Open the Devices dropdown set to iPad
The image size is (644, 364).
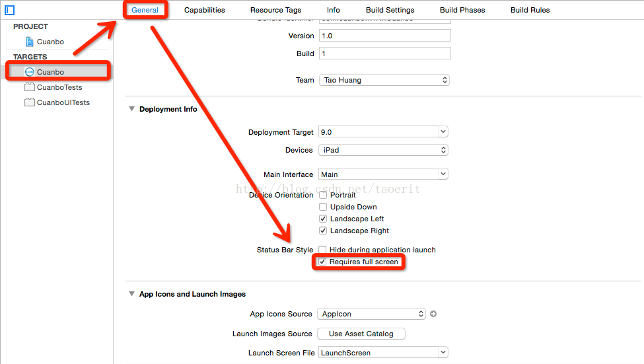click(x=383, y=150)
